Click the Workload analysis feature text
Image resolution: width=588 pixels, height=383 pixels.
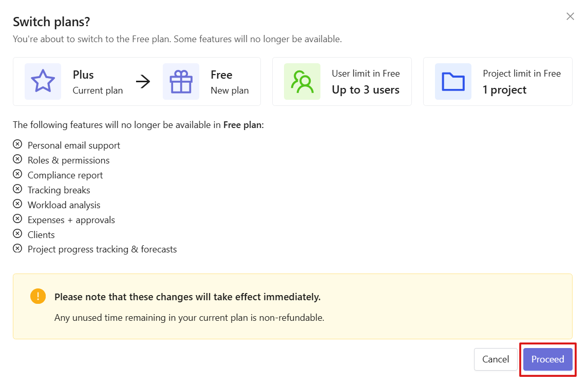tap(64, 205)
